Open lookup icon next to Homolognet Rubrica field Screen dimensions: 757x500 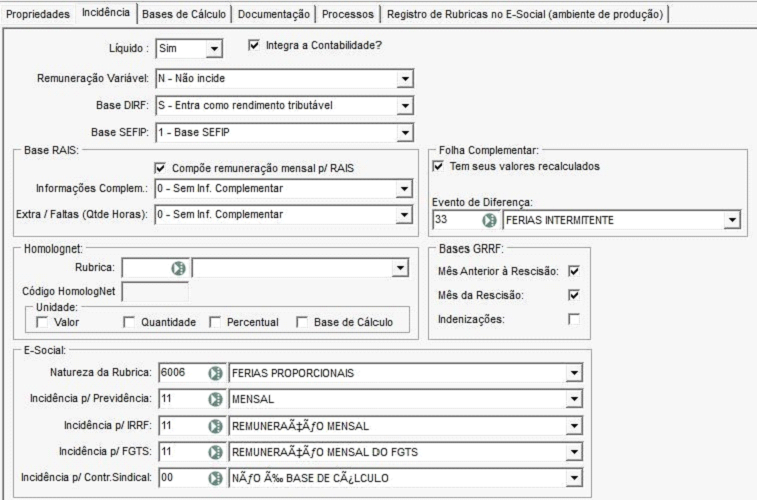[x=178, y=268]
